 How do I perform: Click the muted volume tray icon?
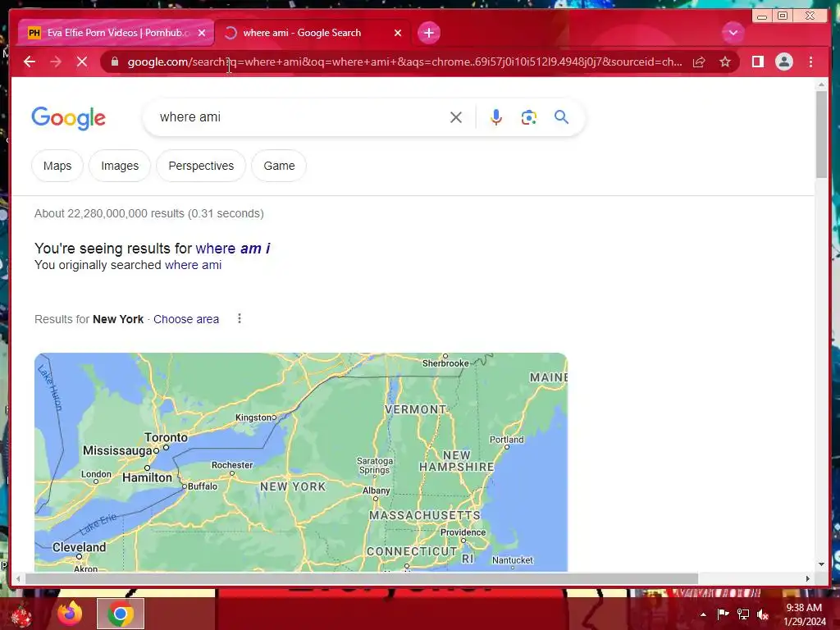click(x=763, y=614)
